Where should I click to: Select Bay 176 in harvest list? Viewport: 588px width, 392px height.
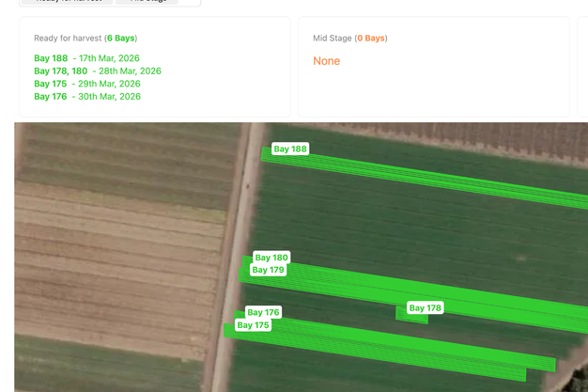[51, 97]
